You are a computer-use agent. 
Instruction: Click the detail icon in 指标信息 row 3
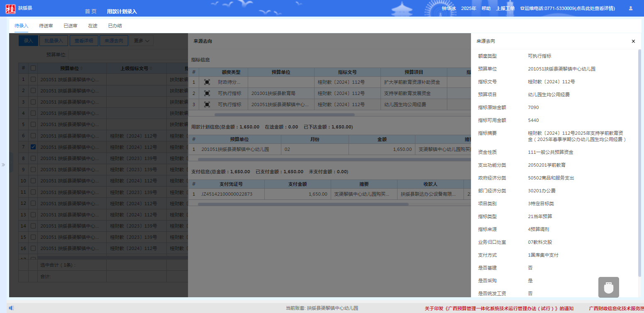(207, 104)
